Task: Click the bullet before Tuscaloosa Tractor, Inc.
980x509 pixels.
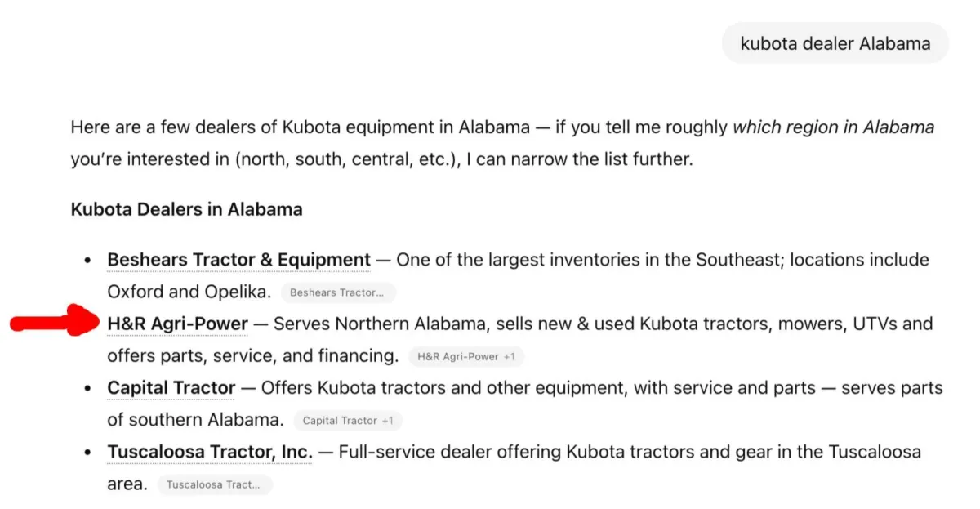Action: click(87, 452)
